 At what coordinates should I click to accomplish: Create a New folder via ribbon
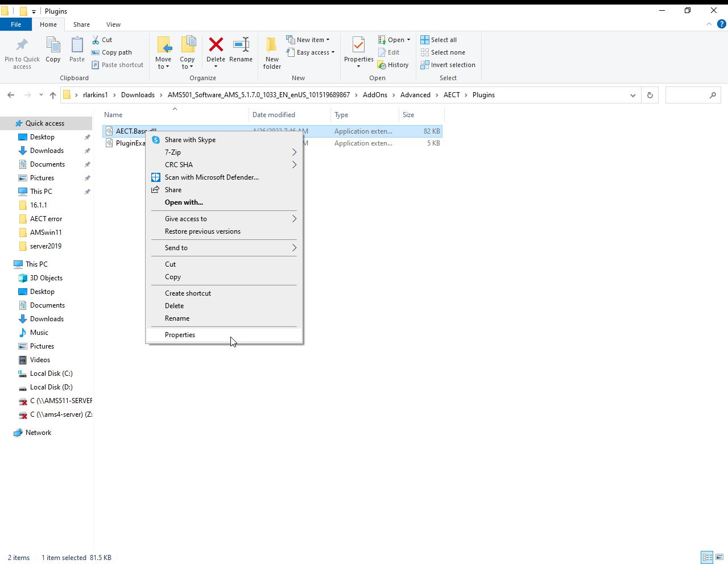(272, 53)
